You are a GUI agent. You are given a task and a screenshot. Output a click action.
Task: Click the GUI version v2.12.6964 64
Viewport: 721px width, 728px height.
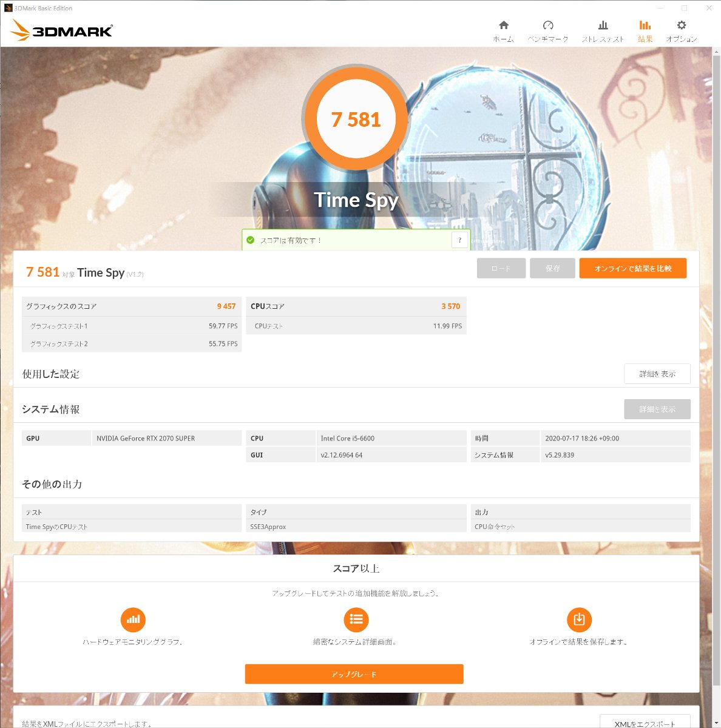tap(342, 455)
